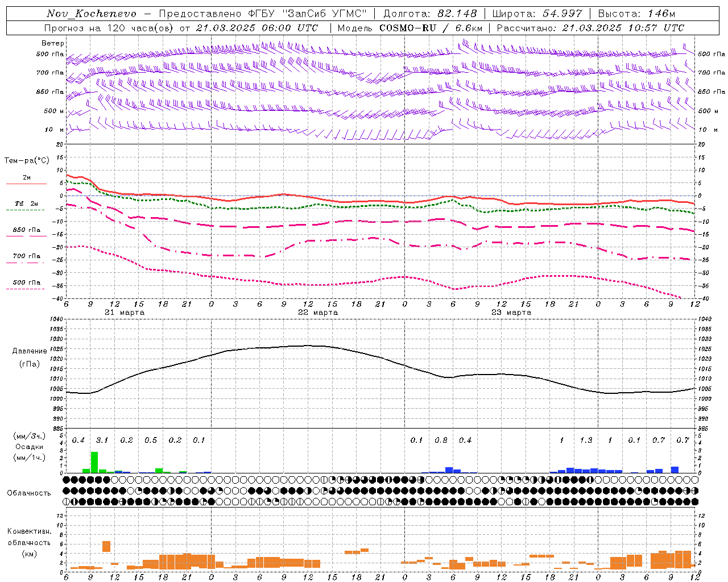The image size is (728, 582).
Task: Click the '22 марта' date label
Action: (318, 313)
